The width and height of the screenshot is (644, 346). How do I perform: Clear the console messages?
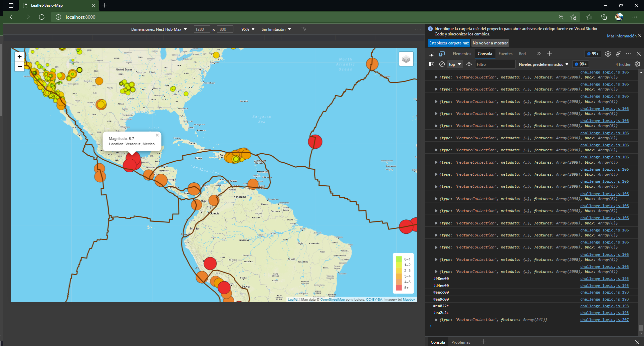click(x=442, y=64)
